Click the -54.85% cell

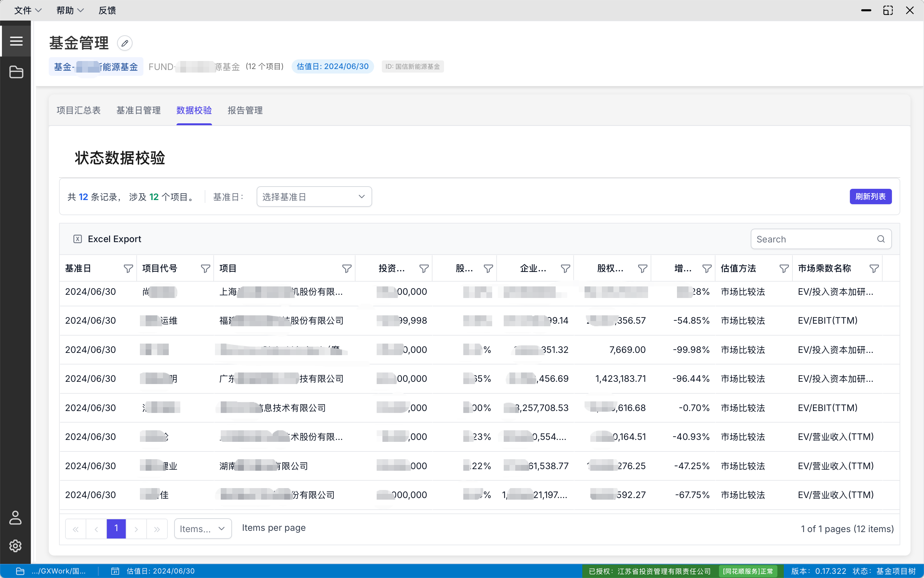click(691, 320)
